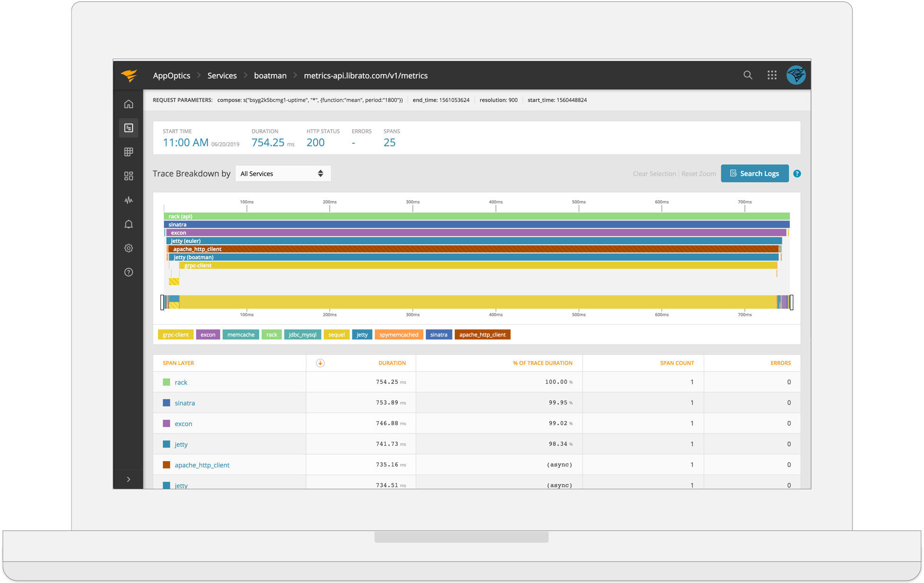The image size is (924, 583).
Task: Click the search magnifier icon in header
Action: (x=748, y=75)
